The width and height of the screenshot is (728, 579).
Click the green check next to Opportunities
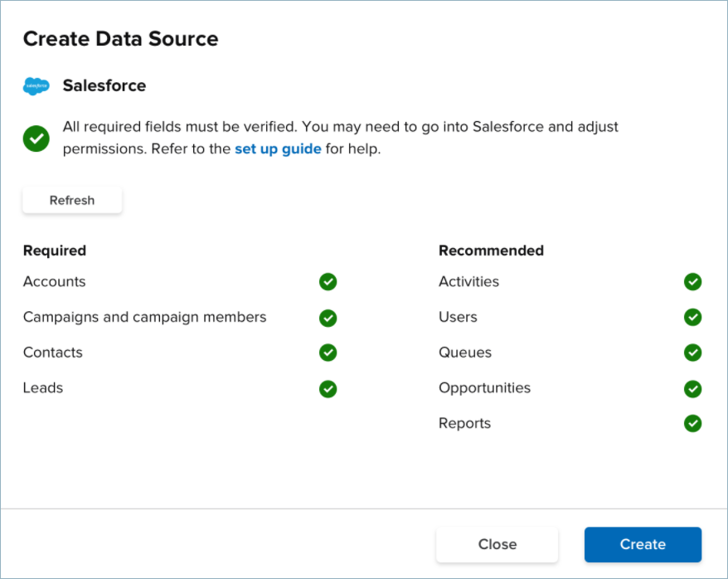click(x=692, y=389)
